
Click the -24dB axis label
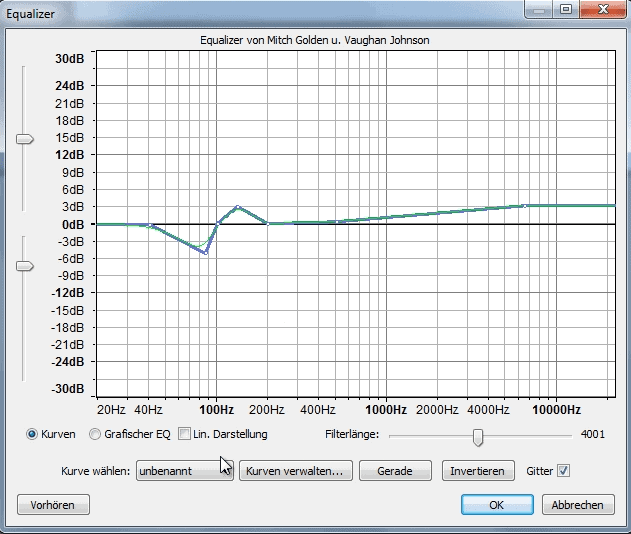click(x=68, y=362)
